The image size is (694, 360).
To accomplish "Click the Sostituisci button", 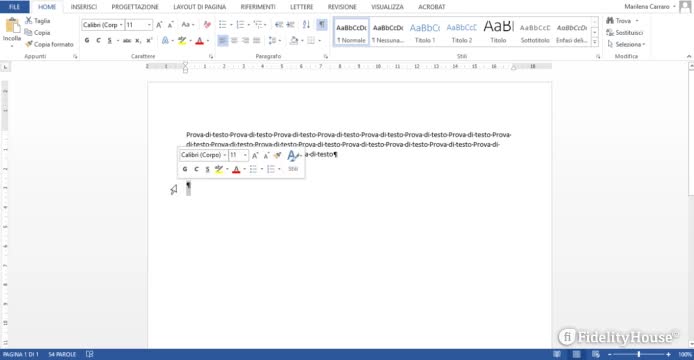I will click(x=625, y=33).
